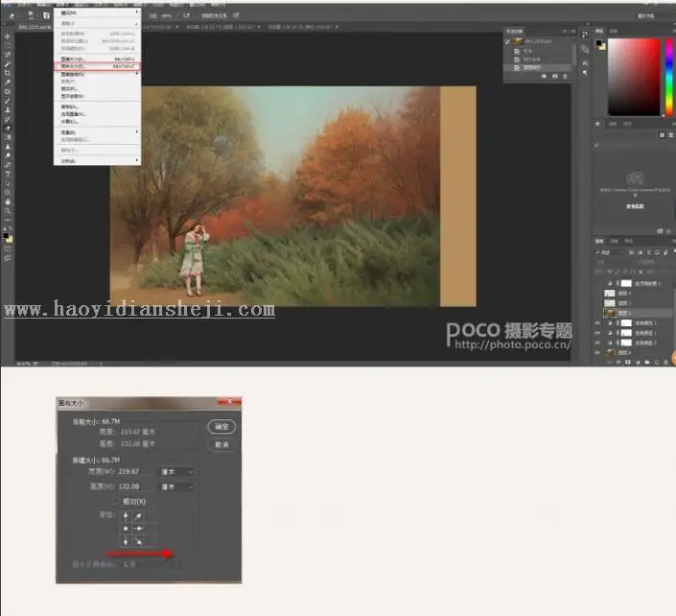
Task: Delete layer with Layers panel trash icon
Action: pyautogui.click(x=666, y=363)
